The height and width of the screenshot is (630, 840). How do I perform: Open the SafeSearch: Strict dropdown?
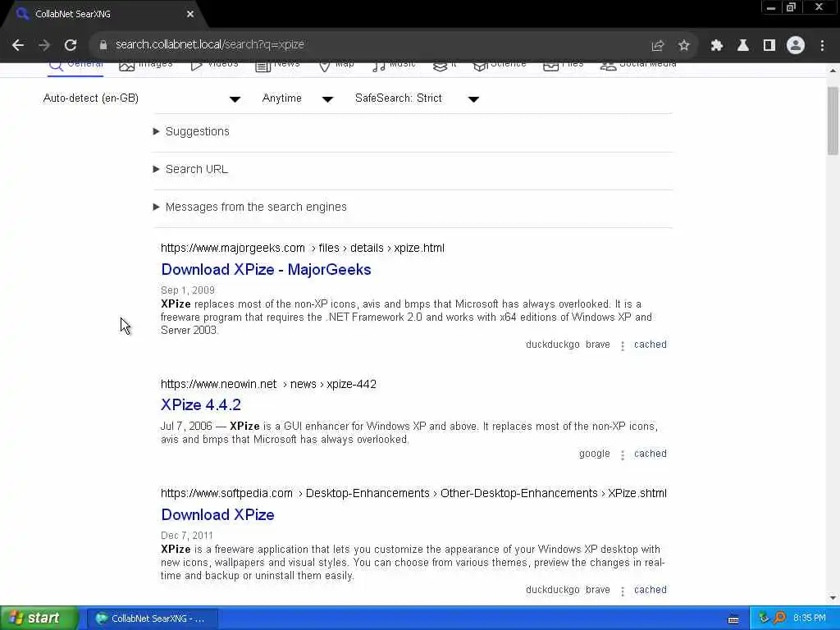[x=417, y=98]
